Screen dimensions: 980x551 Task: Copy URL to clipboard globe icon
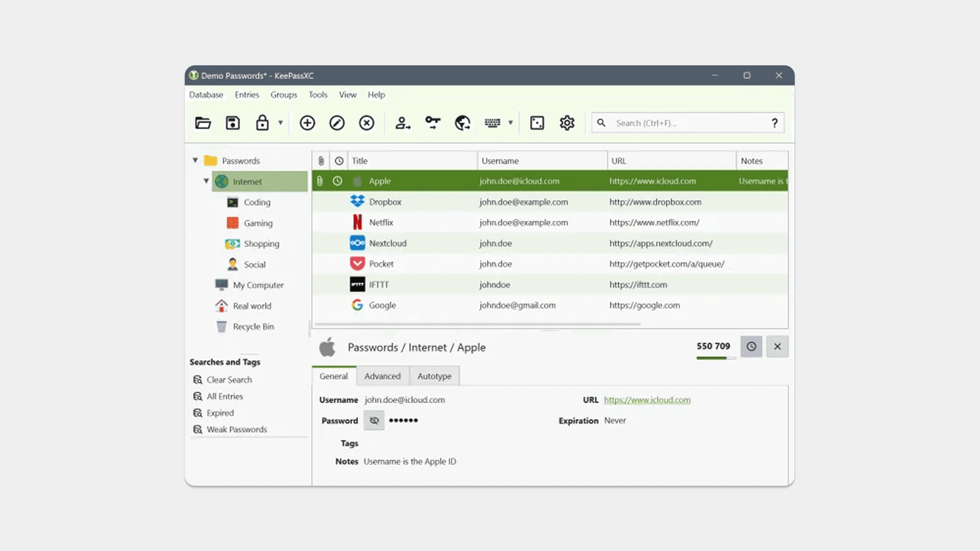tap(463, 123)
